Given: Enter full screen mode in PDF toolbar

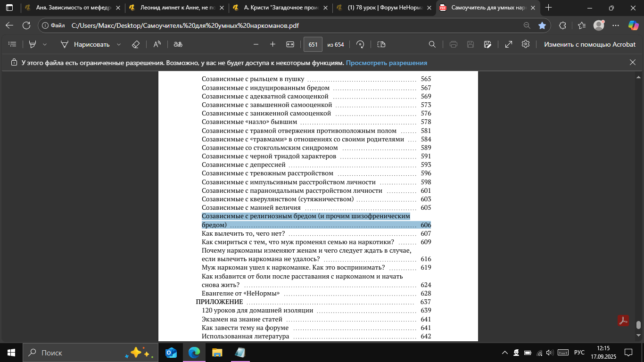Looking at the screenshot, I should tap(509, 44).
